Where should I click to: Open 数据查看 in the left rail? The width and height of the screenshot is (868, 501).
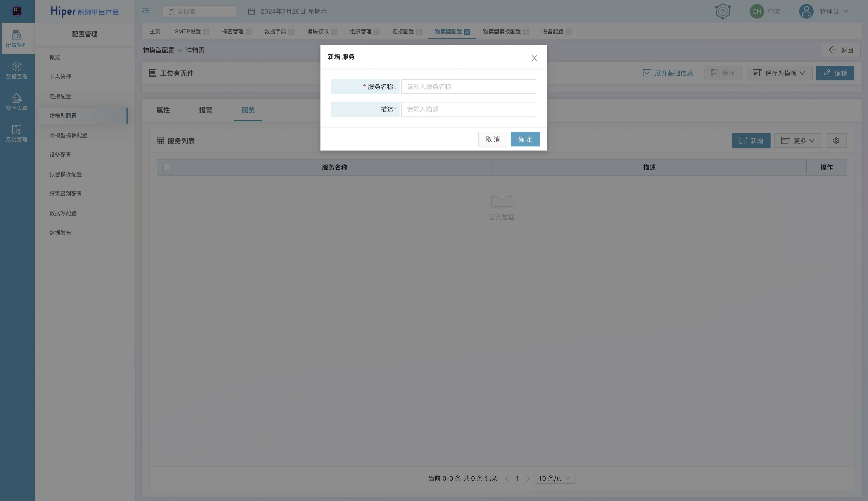click(x=17, y=70)
